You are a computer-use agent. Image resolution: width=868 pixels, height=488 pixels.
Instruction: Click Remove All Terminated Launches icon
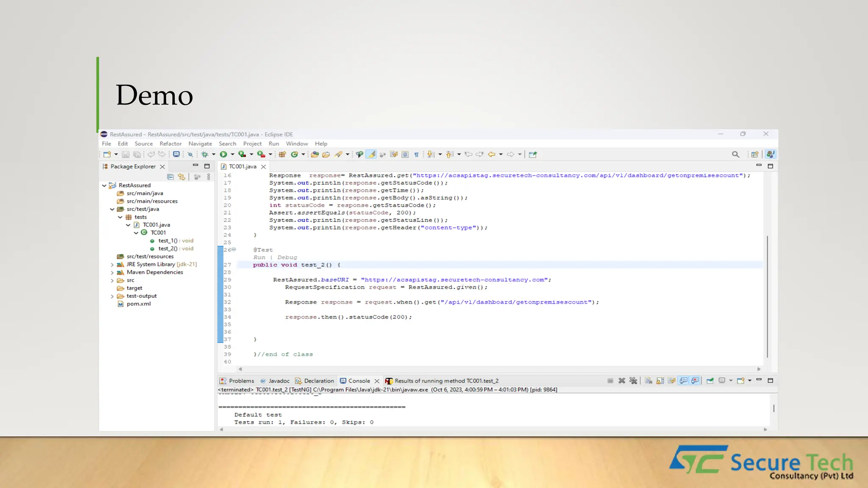point(633,380)
